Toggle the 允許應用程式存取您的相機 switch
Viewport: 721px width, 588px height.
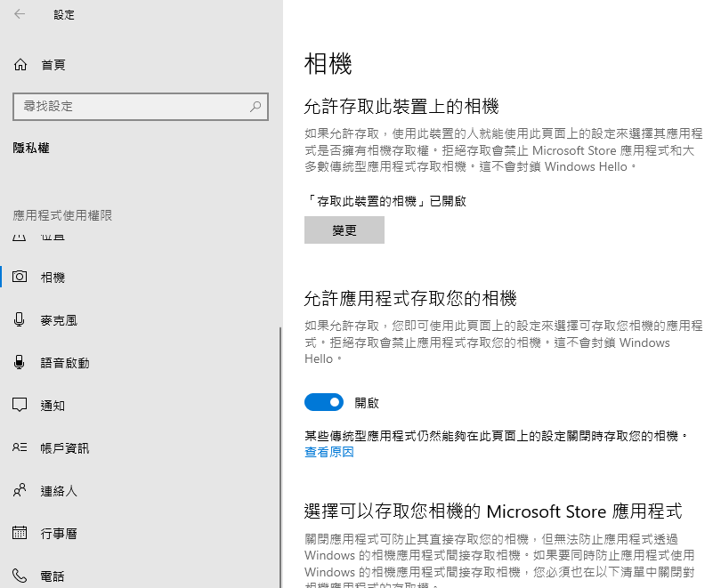point(324,402)
